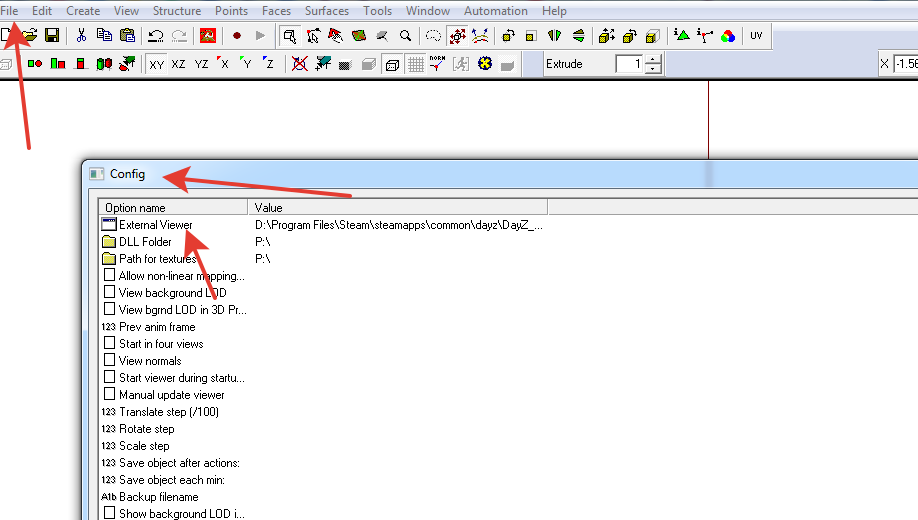
Task: Enable Start viewer during startup checkbox
Action: pyautogui.click(x=109, y=377)
